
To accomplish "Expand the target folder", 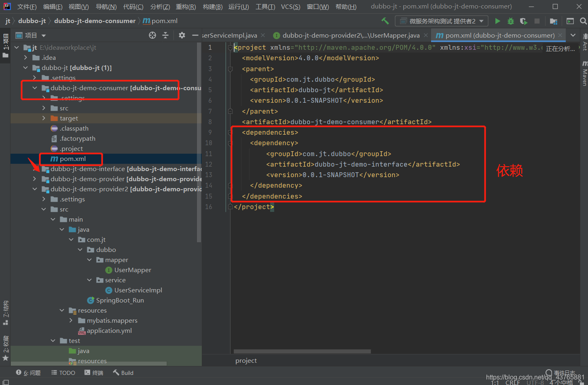I will click(44, 118).
